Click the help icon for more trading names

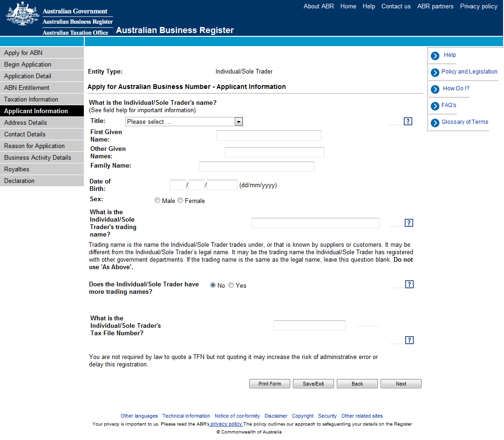coord(409,284)
